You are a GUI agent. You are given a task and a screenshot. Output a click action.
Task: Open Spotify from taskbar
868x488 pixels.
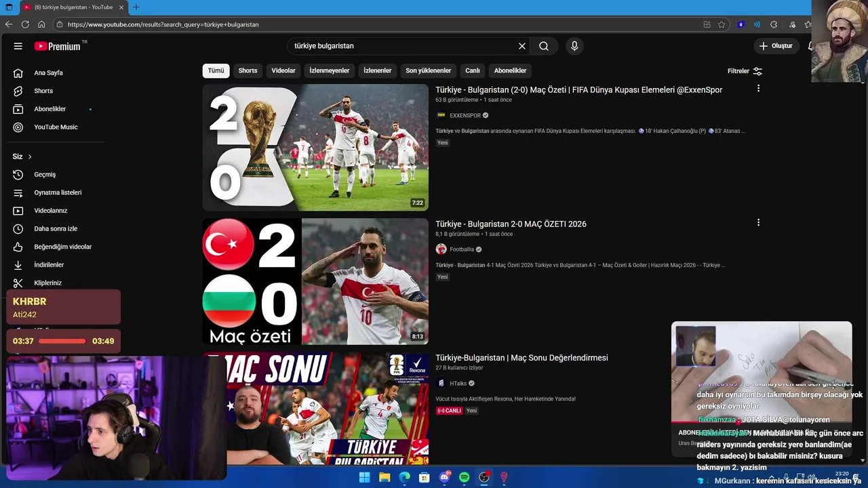pos(465,477)
